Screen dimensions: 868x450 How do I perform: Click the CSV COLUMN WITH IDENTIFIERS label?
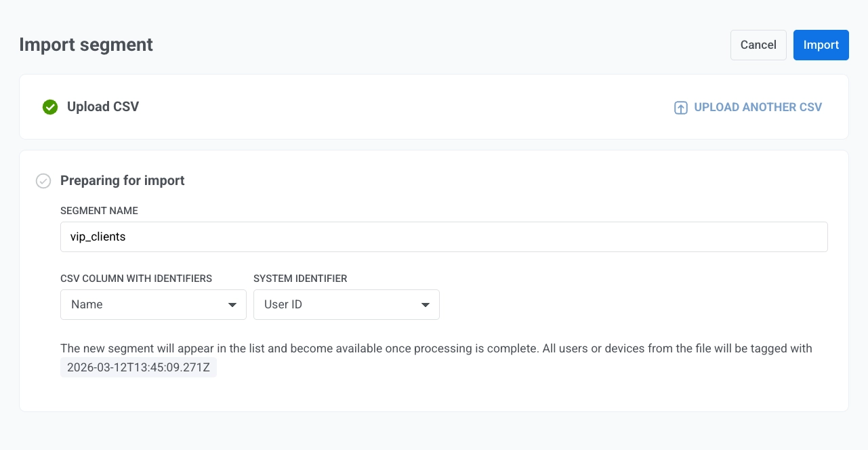click(136, 279)
